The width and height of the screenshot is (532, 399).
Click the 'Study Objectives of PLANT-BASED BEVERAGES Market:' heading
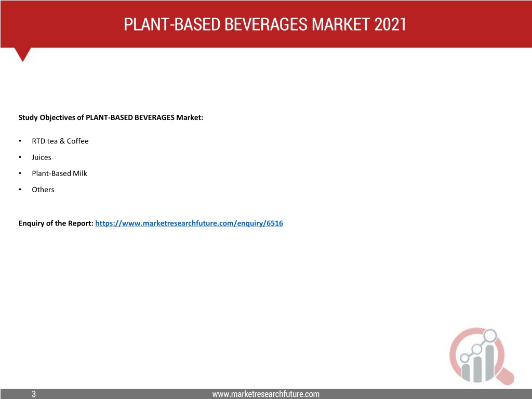tap(111, 118)
